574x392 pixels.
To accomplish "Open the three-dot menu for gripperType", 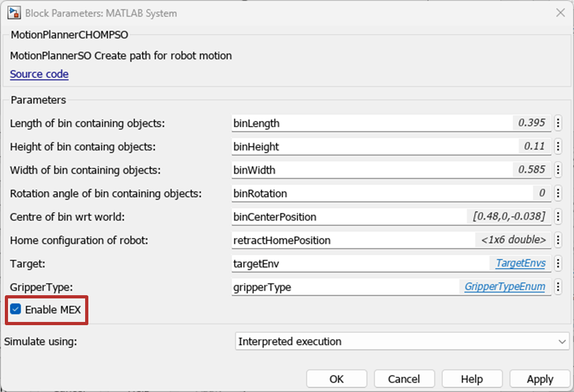I will click(x=558, y=287).
